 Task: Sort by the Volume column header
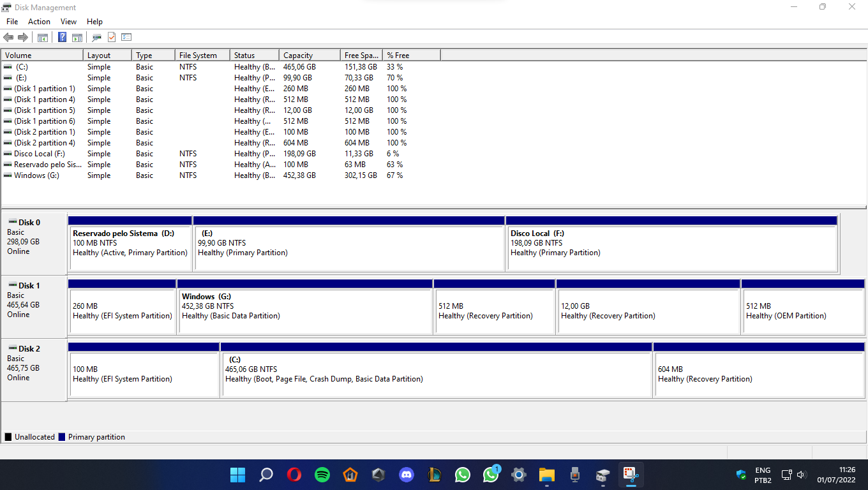point(42,56)
